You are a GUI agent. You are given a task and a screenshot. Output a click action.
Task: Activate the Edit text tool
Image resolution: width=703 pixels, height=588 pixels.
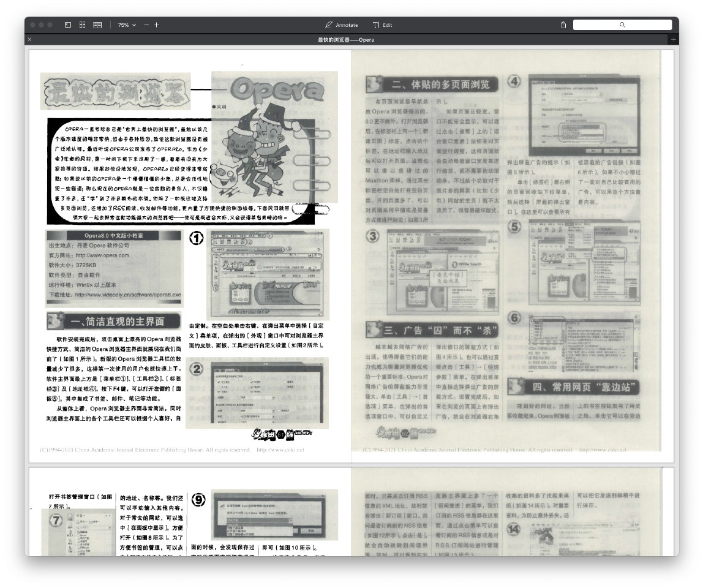(x=382, y=25)
